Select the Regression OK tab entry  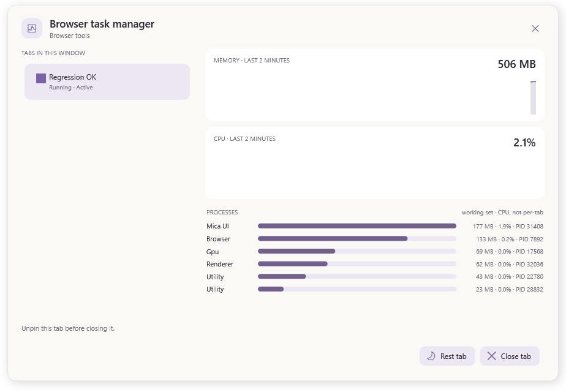click(107, 82)
